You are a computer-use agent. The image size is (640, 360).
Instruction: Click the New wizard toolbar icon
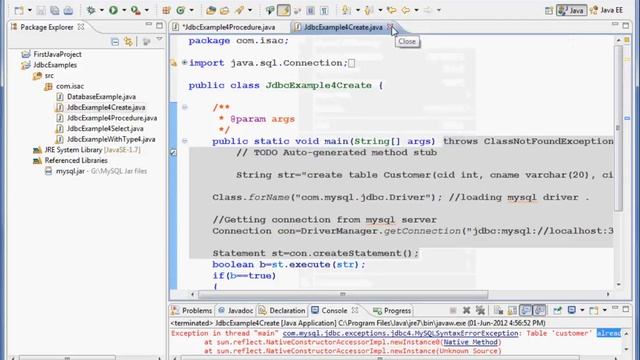19,10
